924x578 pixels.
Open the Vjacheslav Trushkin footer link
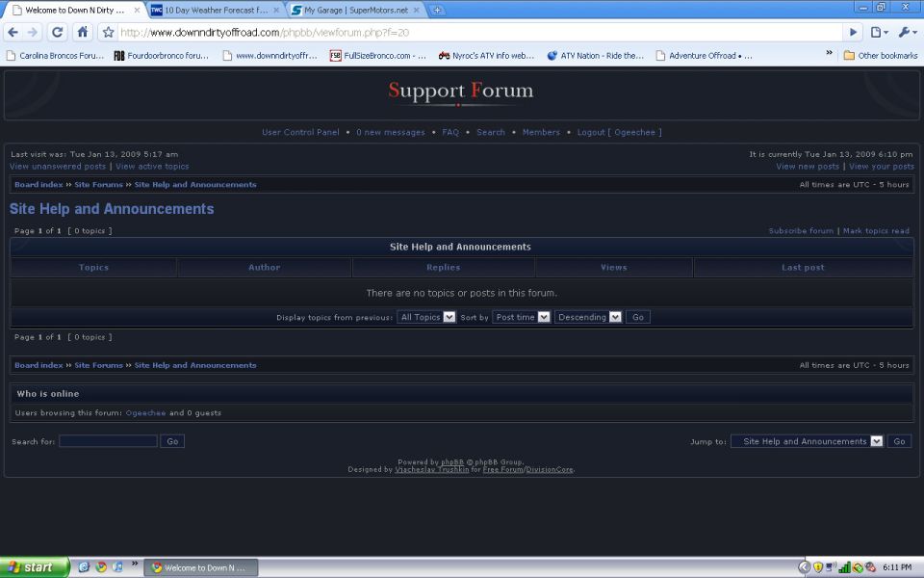click(432, 469)
